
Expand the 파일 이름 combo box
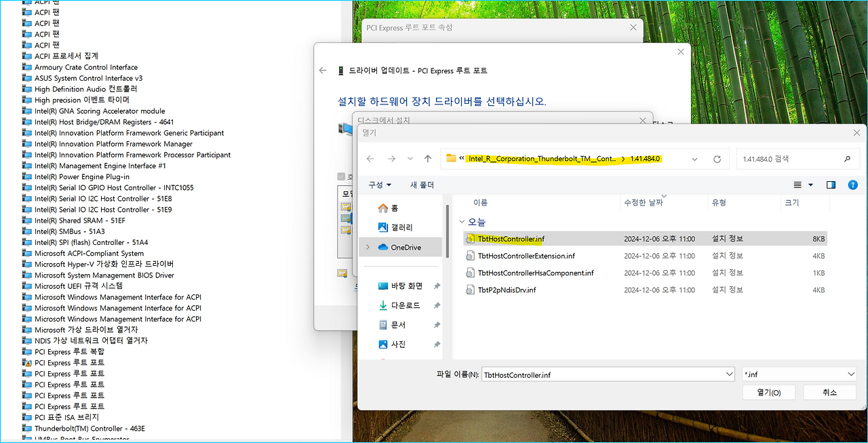click(729, 373)
